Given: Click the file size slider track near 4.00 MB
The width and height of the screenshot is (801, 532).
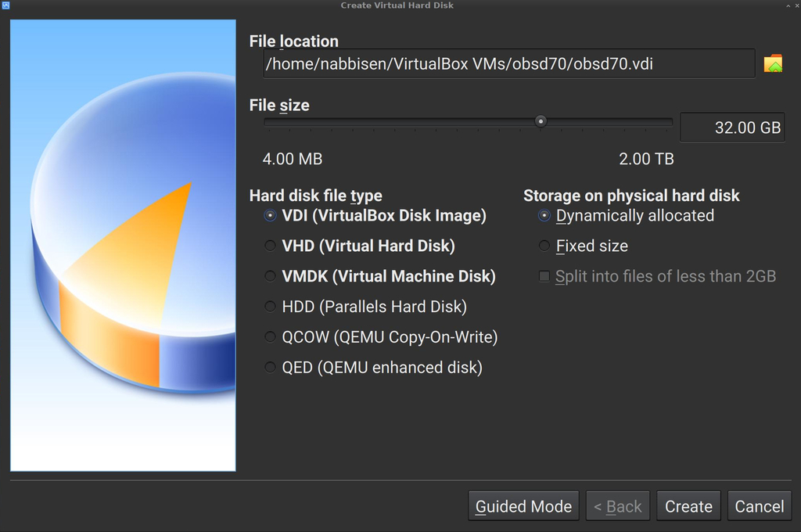Looking at the screenshot, I should (271, 121).
